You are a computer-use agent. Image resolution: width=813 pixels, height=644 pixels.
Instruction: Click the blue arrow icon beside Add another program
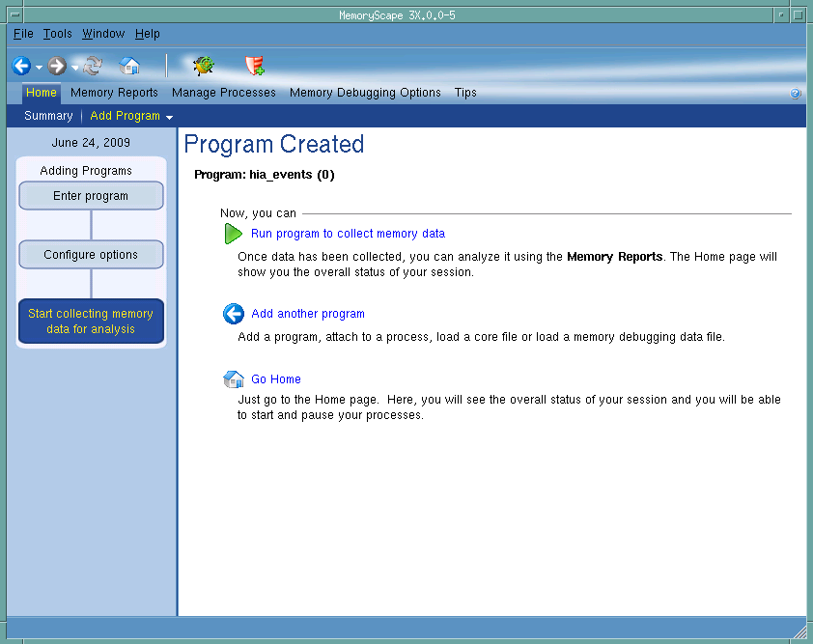click(x=233, y=314)
